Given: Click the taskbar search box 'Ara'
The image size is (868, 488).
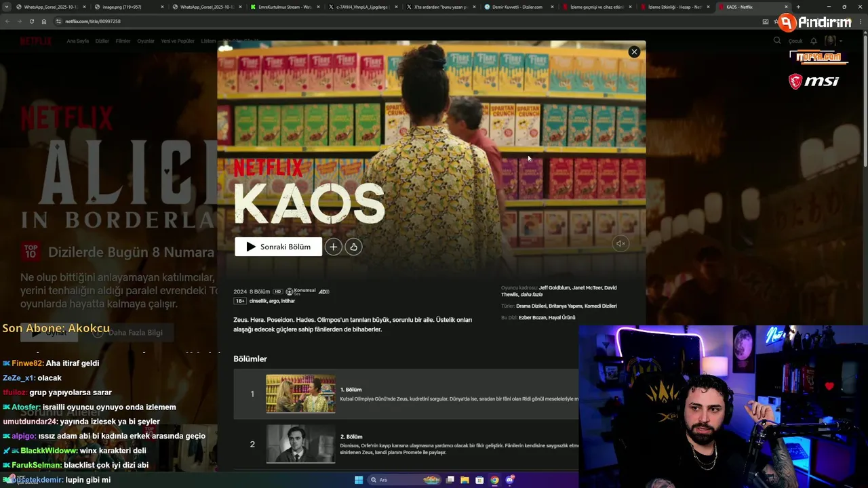Looking at the screenshot, I should pyautogui.click(x=405, y=480).
